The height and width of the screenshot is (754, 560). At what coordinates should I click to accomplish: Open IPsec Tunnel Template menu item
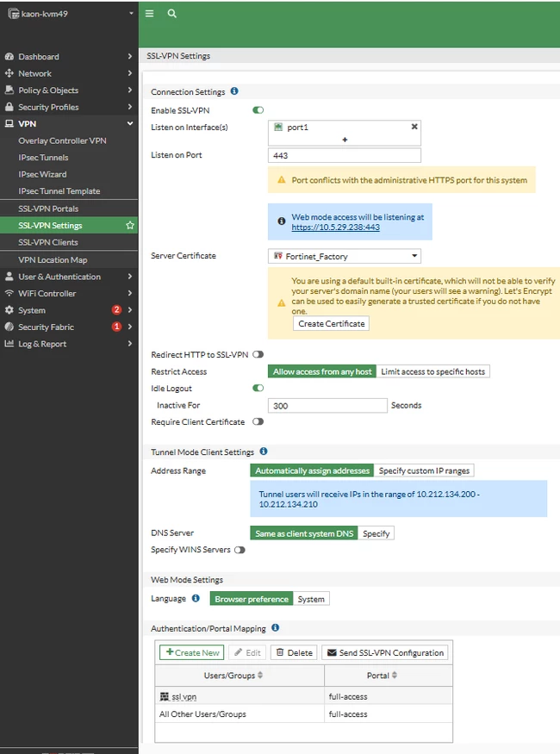[x=59, y=191]
